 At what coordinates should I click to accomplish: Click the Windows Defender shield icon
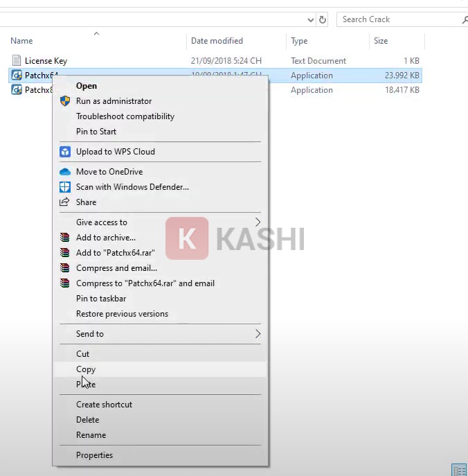[65, 187]
